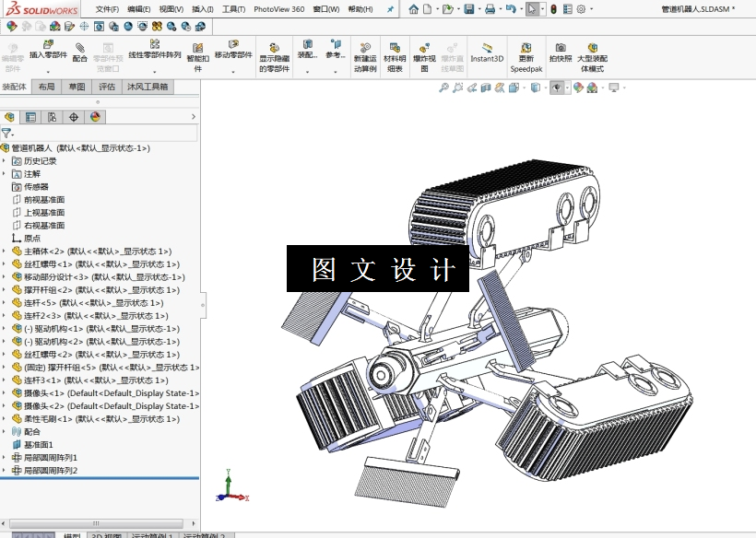Open dropdown arrow under 线性零部件阵列

point(155,72)
